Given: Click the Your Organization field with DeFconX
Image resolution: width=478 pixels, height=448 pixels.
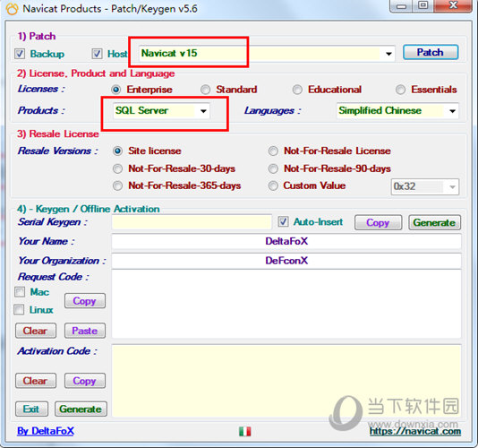Looking at the screenshot, I should [x=286, y=261].
